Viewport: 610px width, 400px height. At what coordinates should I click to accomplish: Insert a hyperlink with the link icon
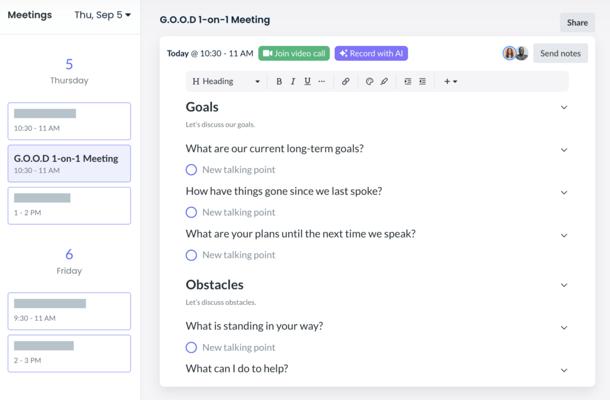[x=345, y=81]
